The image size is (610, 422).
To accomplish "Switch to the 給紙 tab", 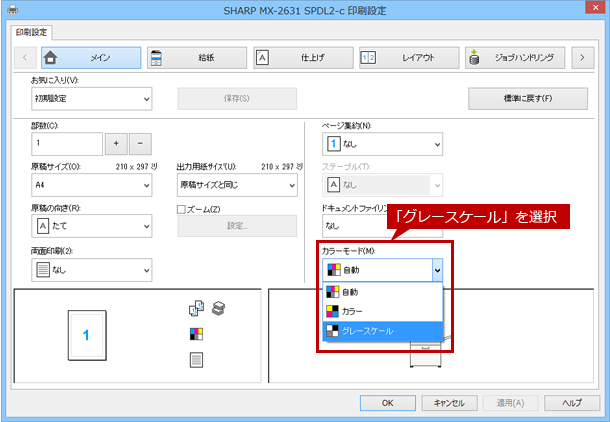I will point(197,58).
